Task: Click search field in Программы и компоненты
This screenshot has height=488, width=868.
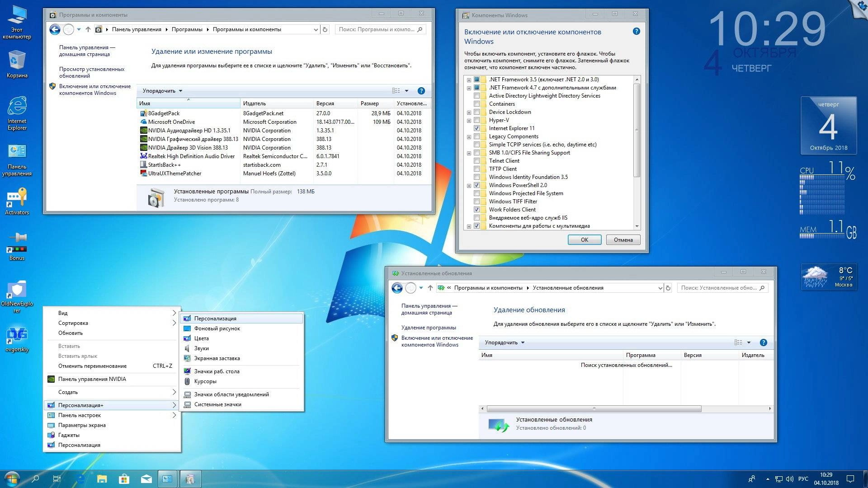Action: [x=380, y=29]
